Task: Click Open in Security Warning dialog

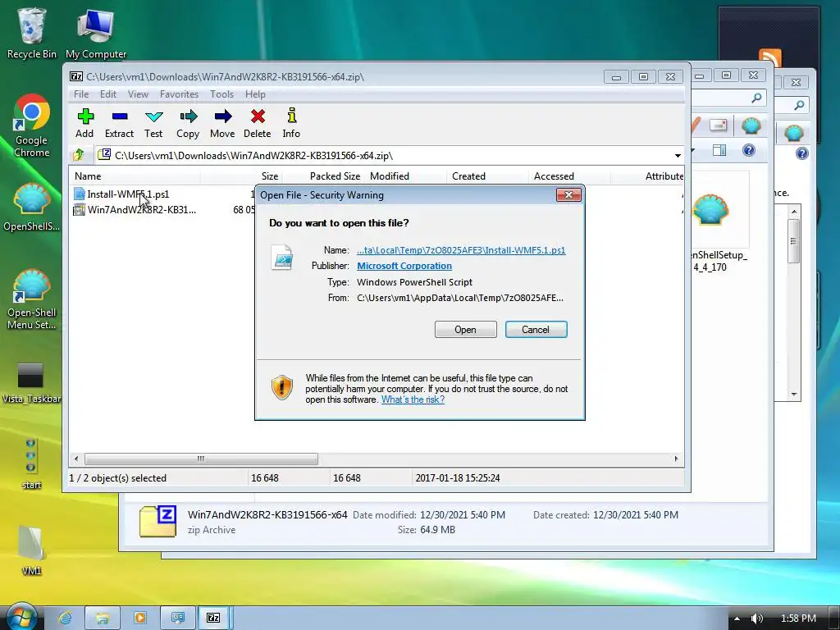Action: coord(466,330)
